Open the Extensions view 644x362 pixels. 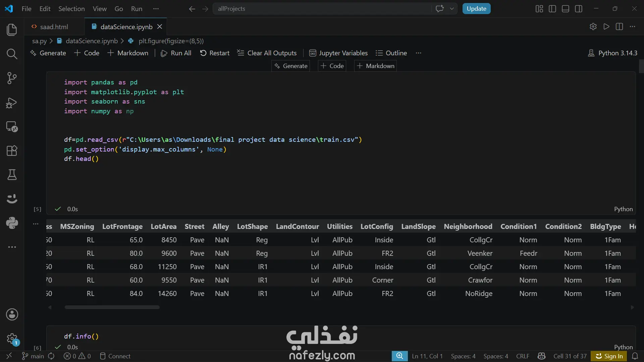coord(12,151)
